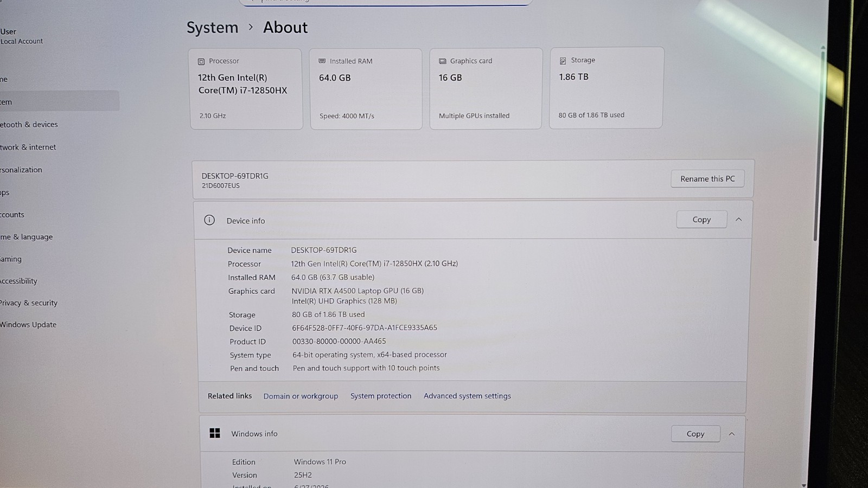This screenshot has width=868, height=488.
Task: Click the model number 21D6007EUS text
Action: click(221, 185)
